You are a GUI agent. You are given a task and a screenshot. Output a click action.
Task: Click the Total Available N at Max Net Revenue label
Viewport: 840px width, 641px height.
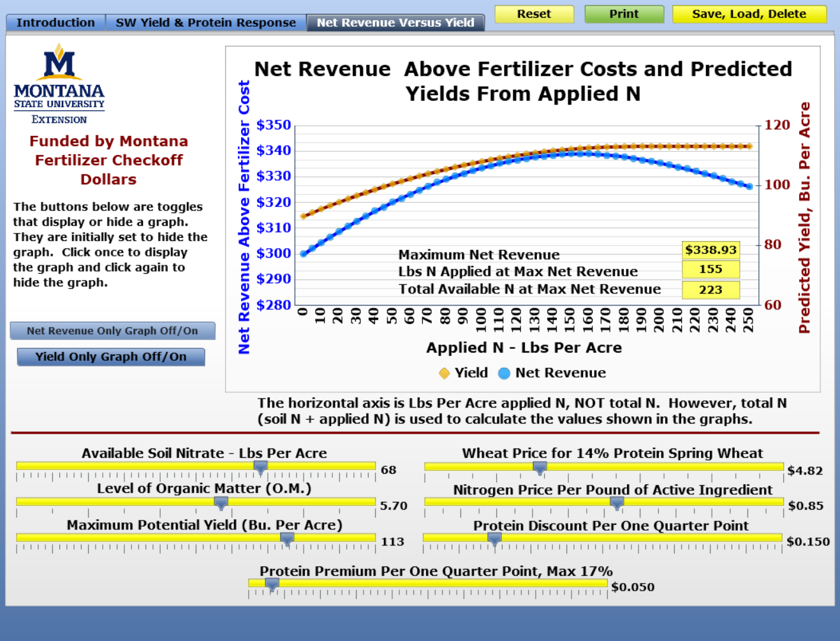click(529, 289)
